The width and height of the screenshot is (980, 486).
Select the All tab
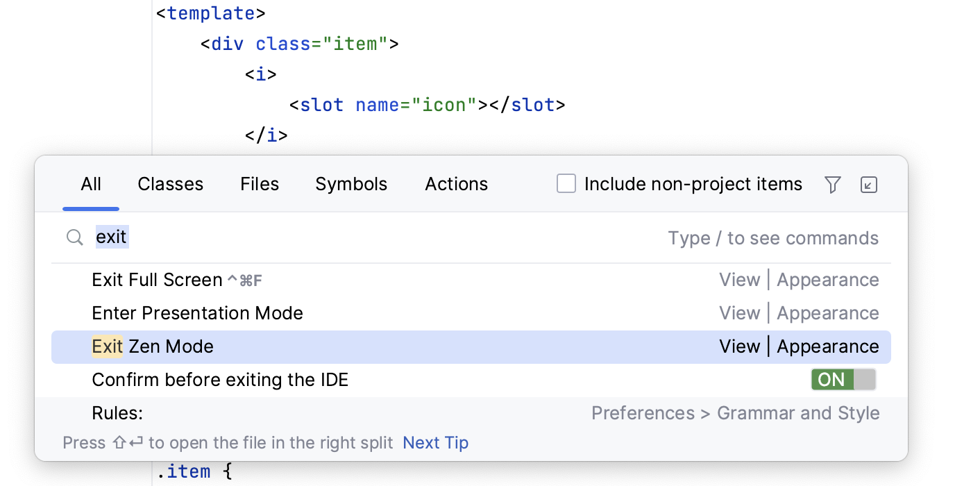[91, 184]
